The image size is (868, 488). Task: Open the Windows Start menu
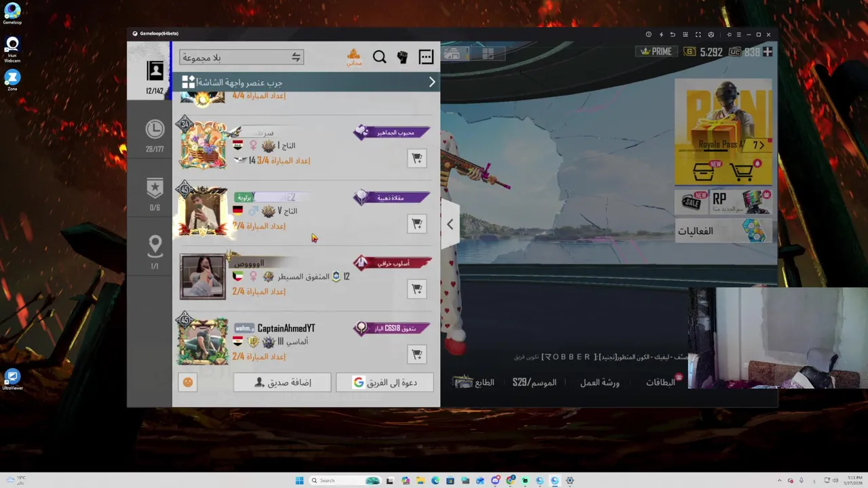[299, 481]
